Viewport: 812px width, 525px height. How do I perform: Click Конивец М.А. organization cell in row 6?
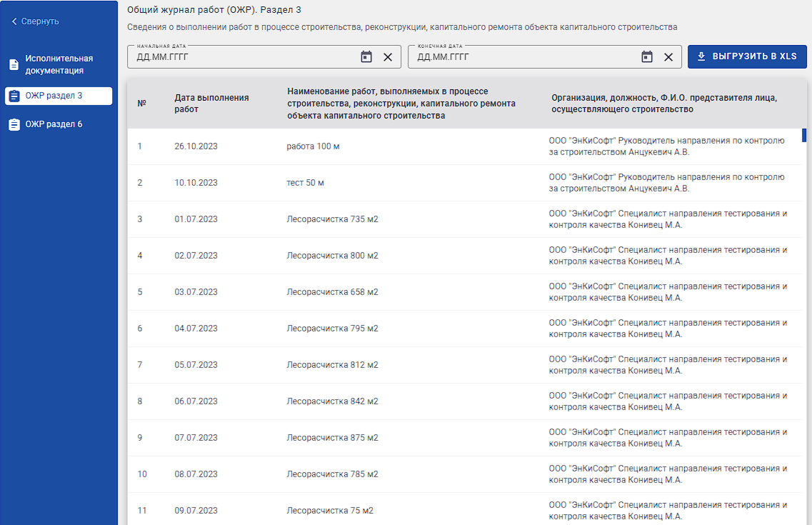[668, 329]
